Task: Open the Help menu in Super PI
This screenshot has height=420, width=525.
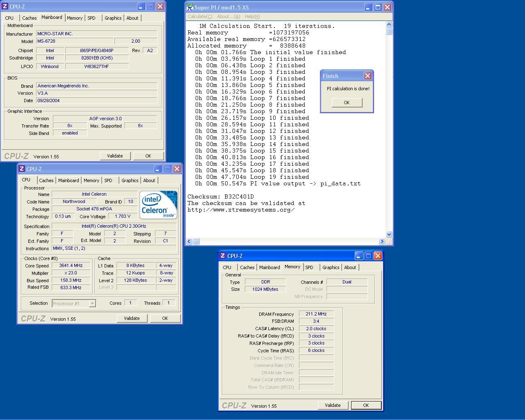Action: [x=252, y=16]
